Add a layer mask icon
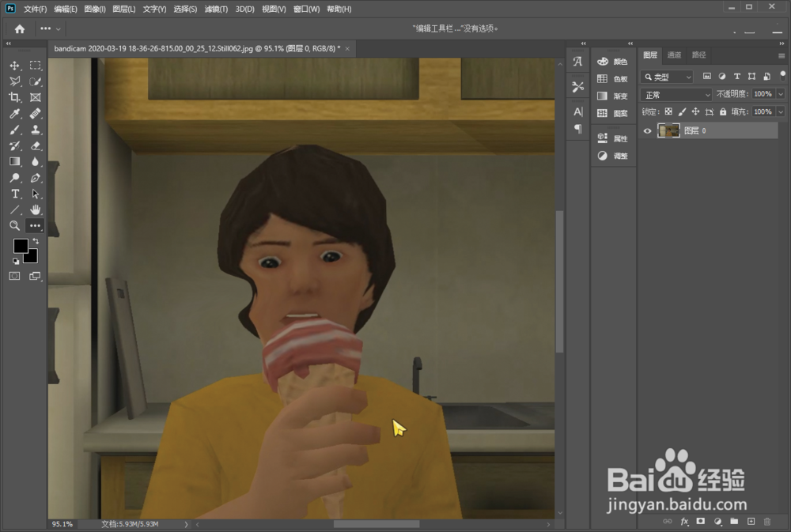The height and width of the screenshot is (532, 791). (x=701, y=522)
